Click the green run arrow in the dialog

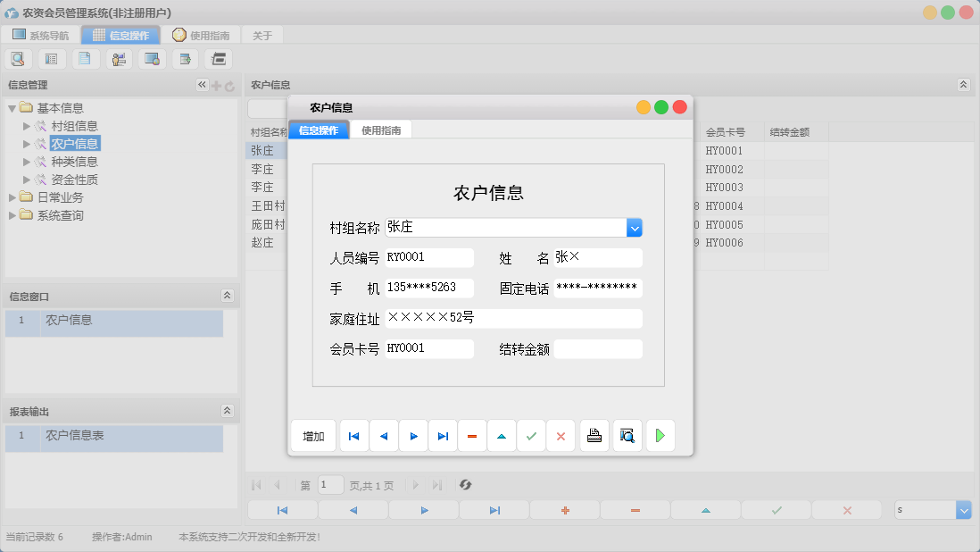click(660, 436)
